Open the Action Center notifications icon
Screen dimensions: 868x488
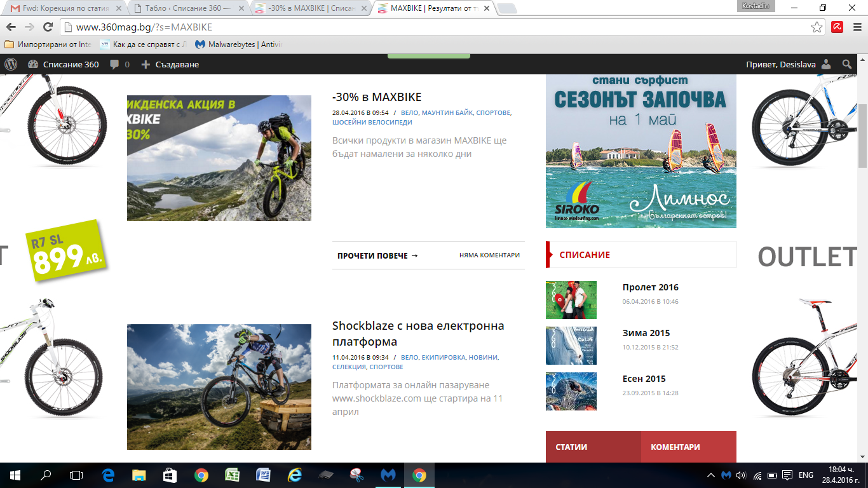coord(787,475)
